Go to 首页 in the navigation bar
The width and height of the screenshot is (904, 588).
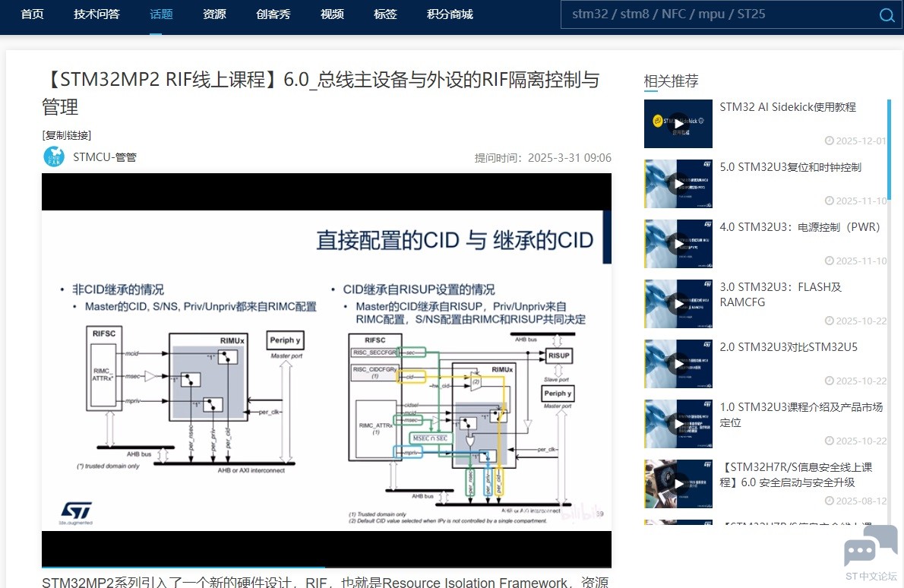point(32,14)
